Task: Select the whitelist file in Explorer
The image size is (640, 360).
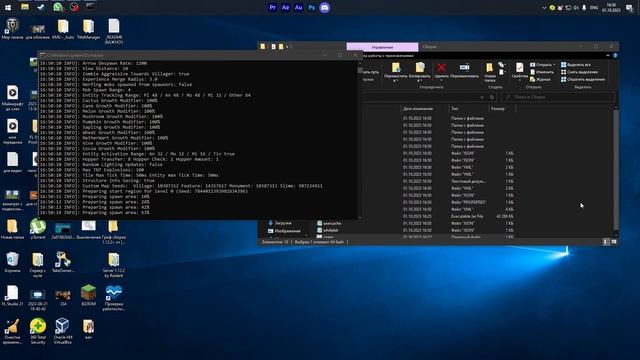Action: [x=327, y=230]
